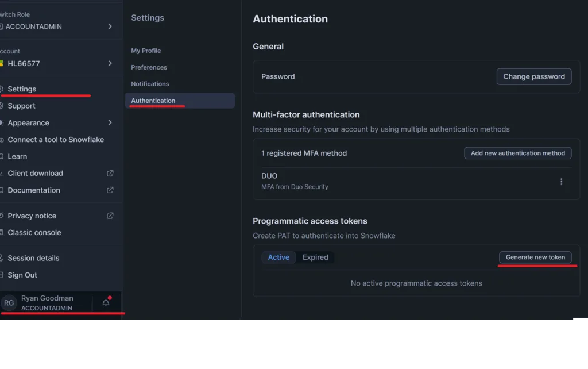Image resolution: width=588 pixels, height=369 pixels.
Task: Click the external link icon beside Client download
Action: pyautogui.click(x=110, y=173)
